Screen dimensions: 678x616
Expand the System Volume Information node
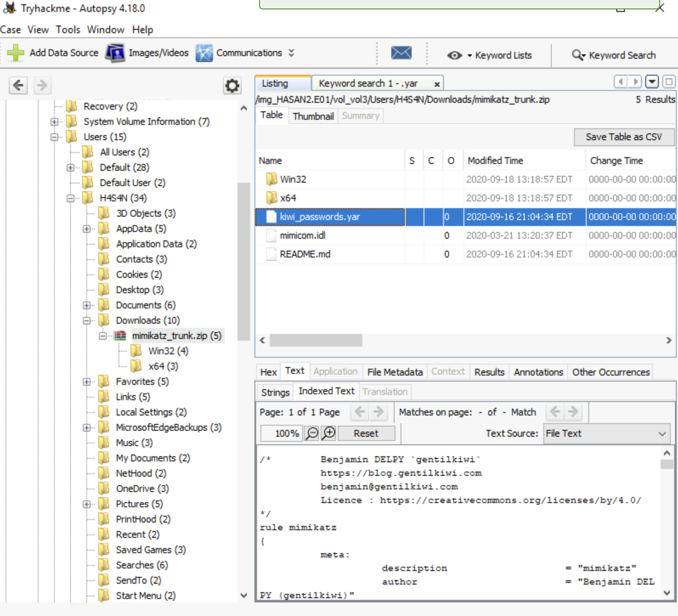[54, 122]
